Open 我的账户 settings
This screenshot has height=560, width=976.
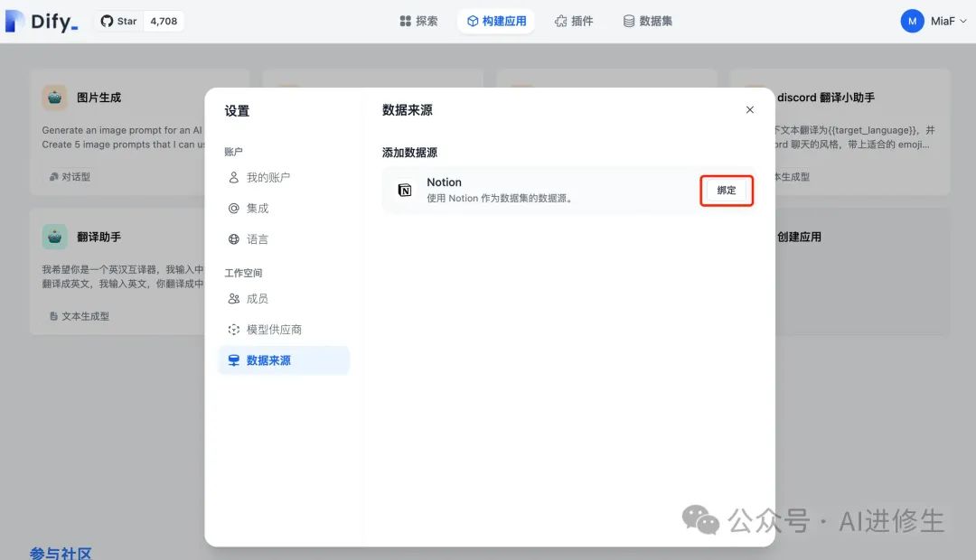coord(284,177)
